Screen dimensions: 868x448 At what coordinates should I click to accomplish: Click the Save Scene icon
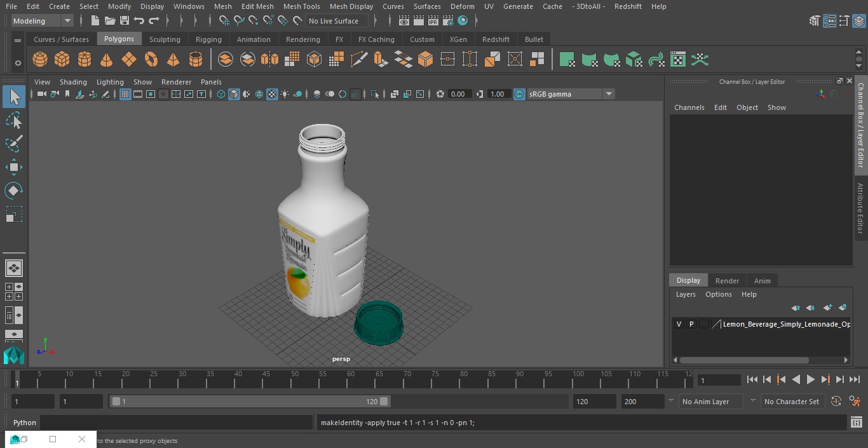pyautogui.click(x=125, y=21)
